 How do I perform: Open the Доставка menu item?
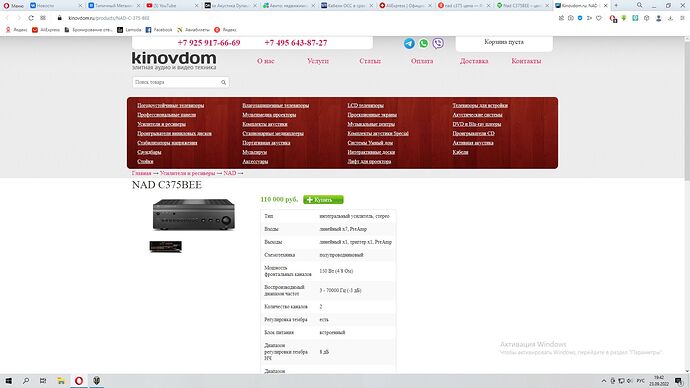coord(474,61)
